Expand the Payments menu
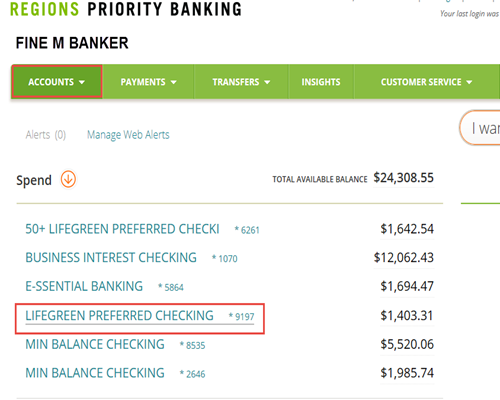This screenshot has height=400, width=500. click(148, 82)
